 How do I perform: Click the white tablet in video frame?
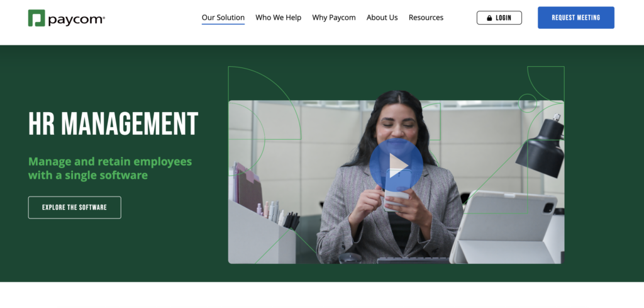point(504,227)
